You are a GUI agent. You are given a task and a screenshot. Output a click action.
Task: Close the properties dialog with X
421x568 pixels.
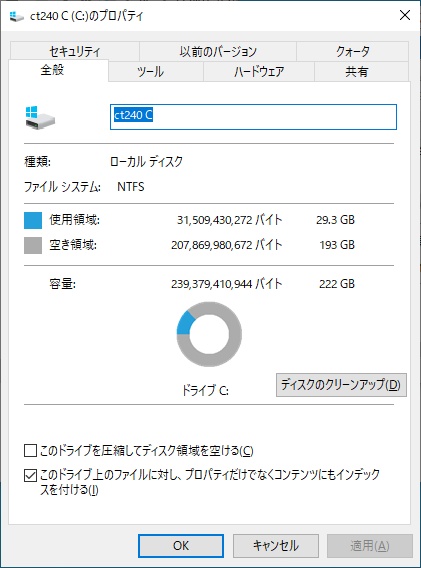tap(405, 15)
